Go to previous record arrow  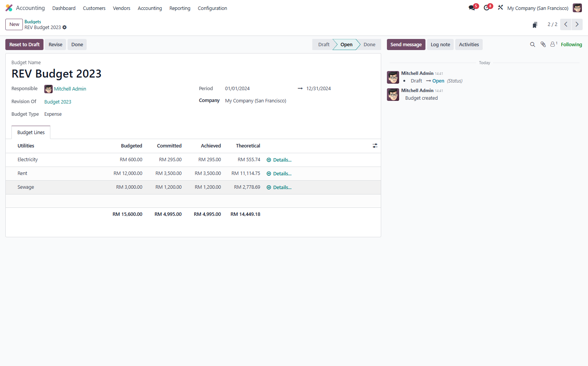(x=565, y=24)
